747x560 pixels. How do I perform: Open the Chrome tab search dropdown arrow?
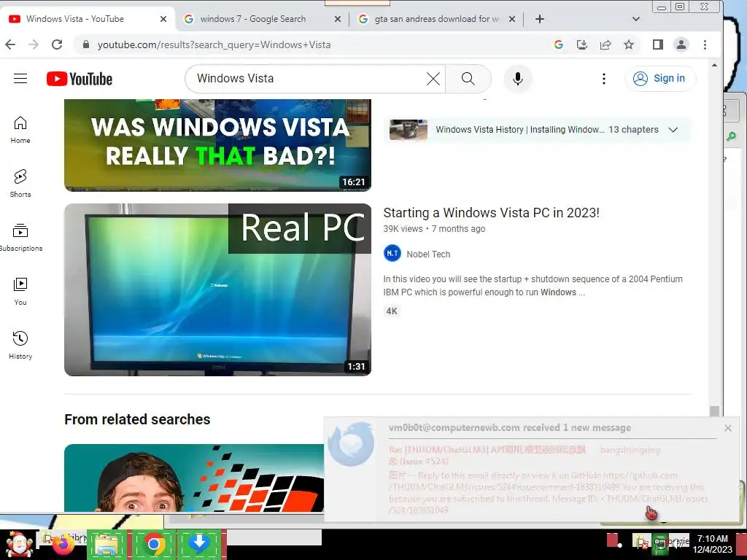pyautogui.click(x=635, y=19)
